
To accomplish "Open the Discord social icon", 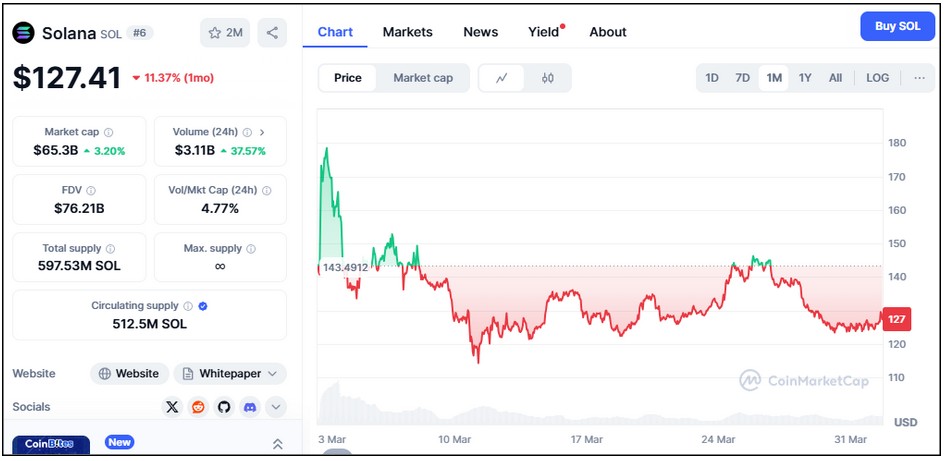I will pos(250,407).
